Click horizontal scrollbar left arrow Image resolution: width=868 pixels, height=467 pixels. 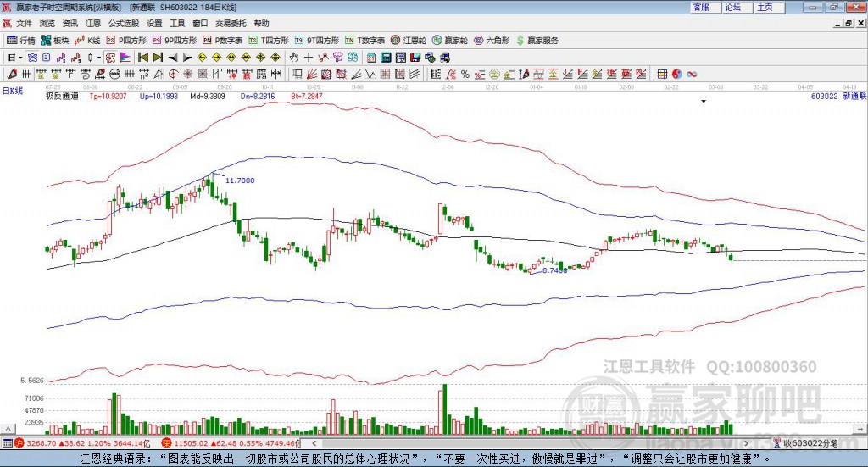[x=314, y=443]
